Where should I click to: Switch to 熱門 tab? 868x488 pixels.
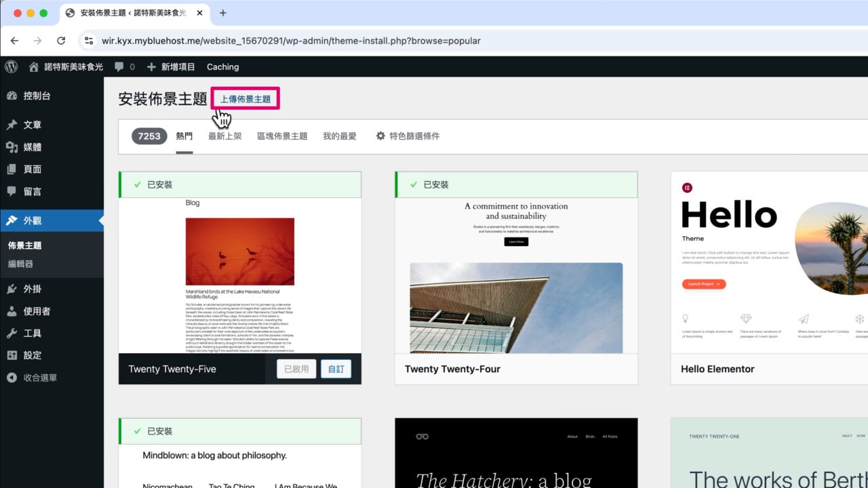pyautogui.click(x=184, y=136)
